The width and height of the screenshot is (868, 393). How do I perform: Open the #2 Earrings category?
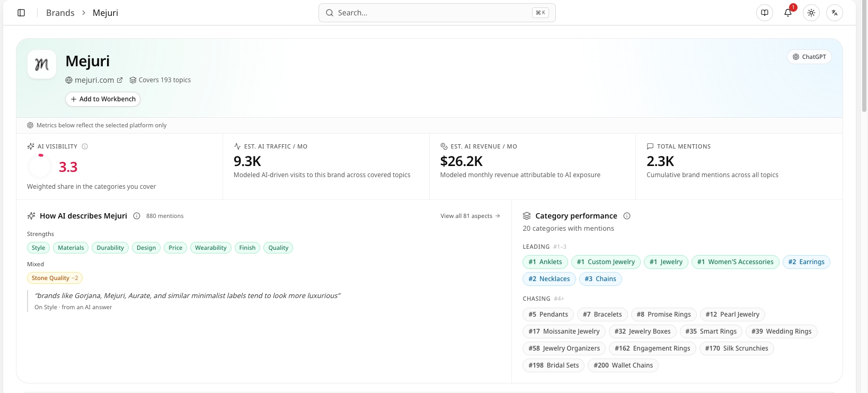[x=807, y=262]
